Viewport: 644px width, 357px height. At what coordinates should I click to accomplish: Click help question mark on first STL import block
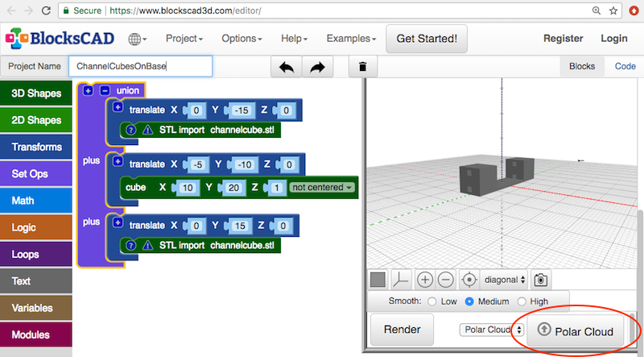pos(130,130)
